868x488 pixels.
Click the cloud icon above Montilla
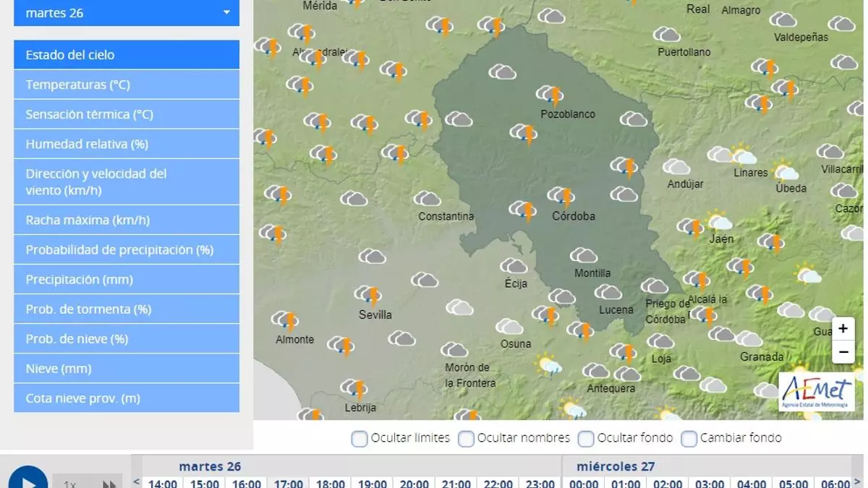tap(583, 256)
